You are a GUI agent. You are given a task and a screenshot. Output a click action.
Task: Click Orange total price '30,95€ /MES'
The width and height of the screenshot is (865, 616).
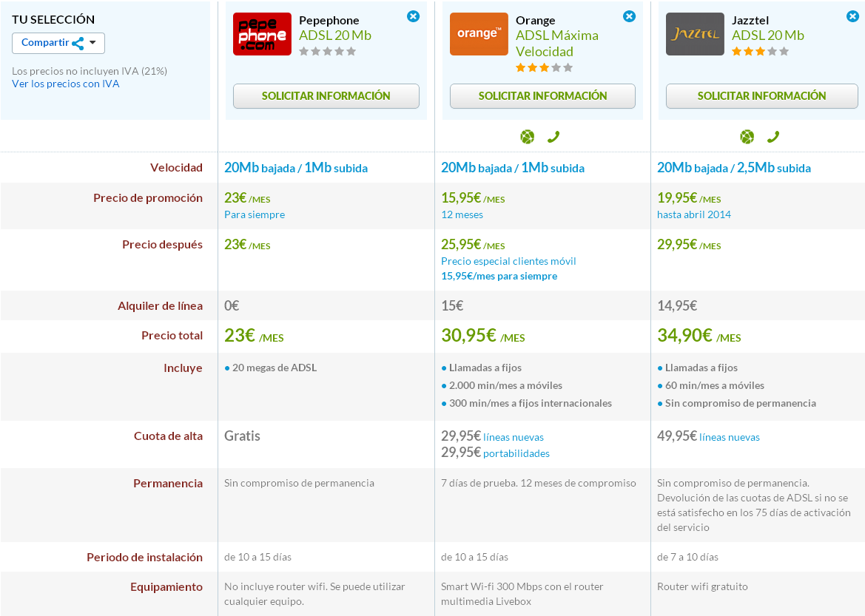tap(483, 336)
